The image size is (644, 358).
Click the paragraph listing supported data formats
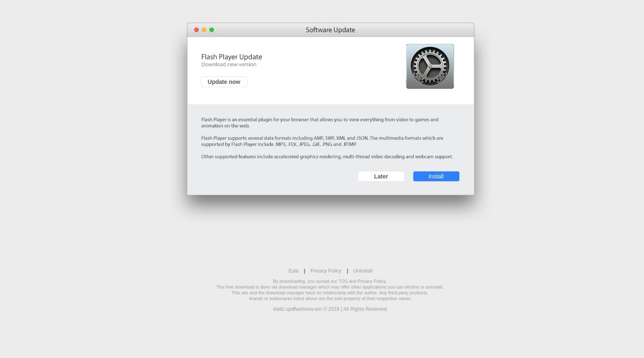point(322,141)
